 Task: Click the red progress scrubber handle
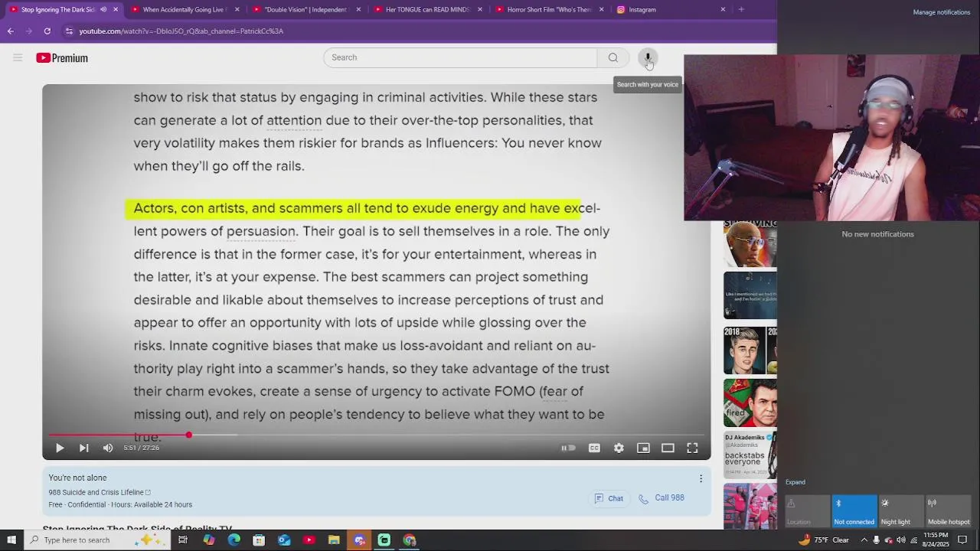pos(188,435)
